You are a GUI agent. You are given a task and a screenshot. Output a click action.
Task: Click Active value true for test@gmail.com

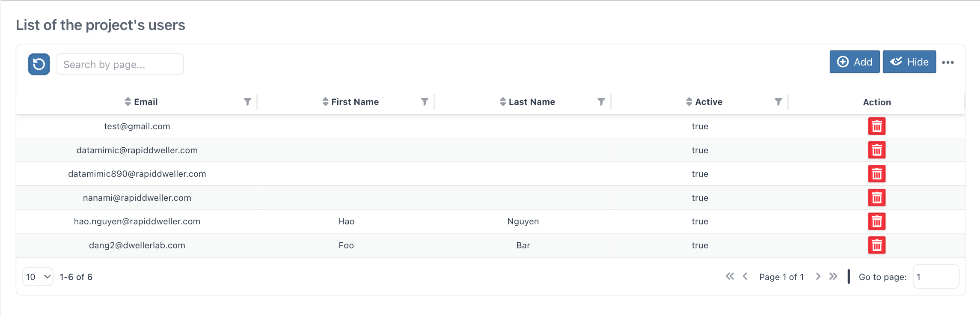pos(700,126)
